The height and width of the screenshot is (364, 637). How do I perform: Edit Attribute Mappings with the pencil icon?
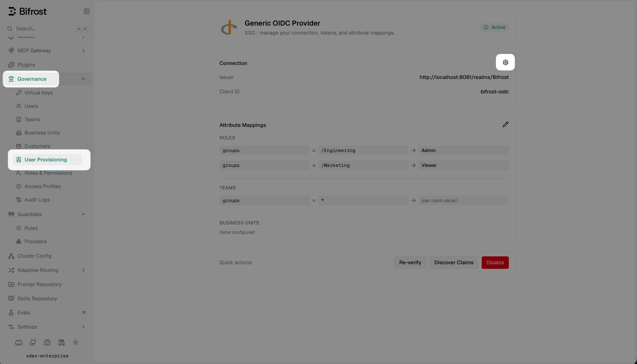pos(505,124)
